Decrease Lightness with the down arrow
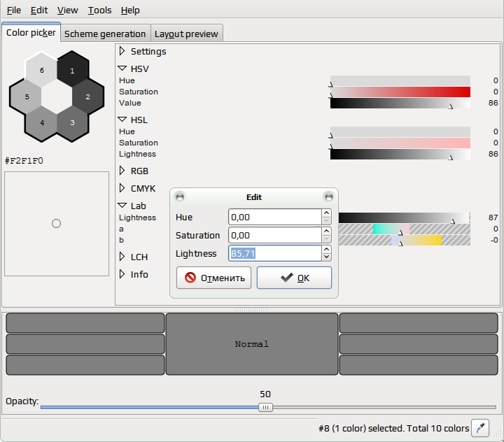 click(x=326, y=257)
